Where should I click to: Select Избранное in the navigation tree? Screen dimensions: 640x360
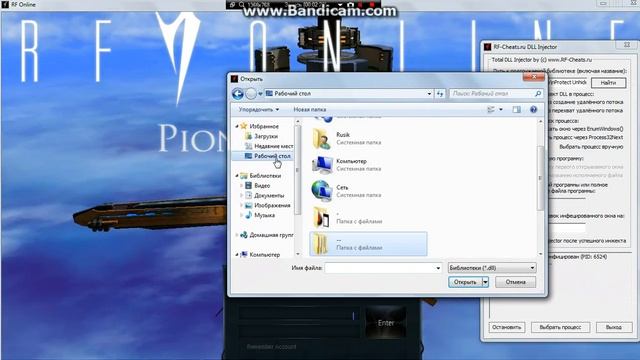[264, 126]
